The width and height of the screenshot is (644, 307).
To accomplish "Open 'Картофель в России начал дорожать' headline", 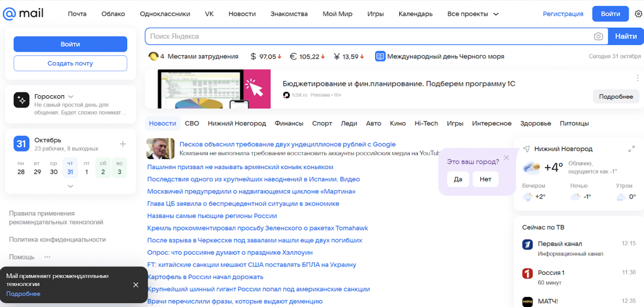I will (205, 277).
